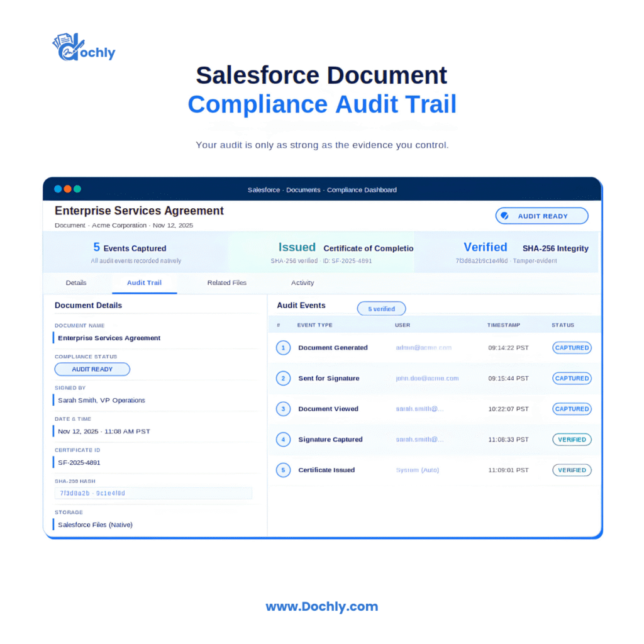Click the 09:14:22 PST timestamp

(x=508, y=348)
